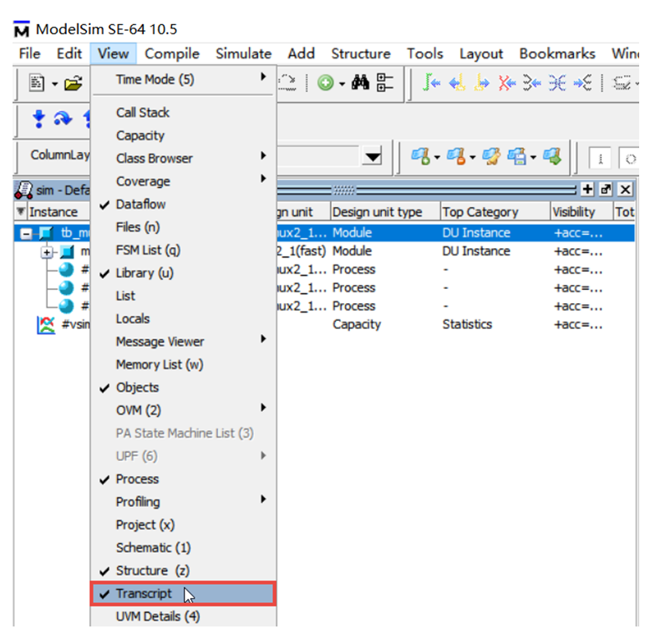
Task: Click the delete bookmark flag icon
Action: pyautogui.click(x=456, y=157)
